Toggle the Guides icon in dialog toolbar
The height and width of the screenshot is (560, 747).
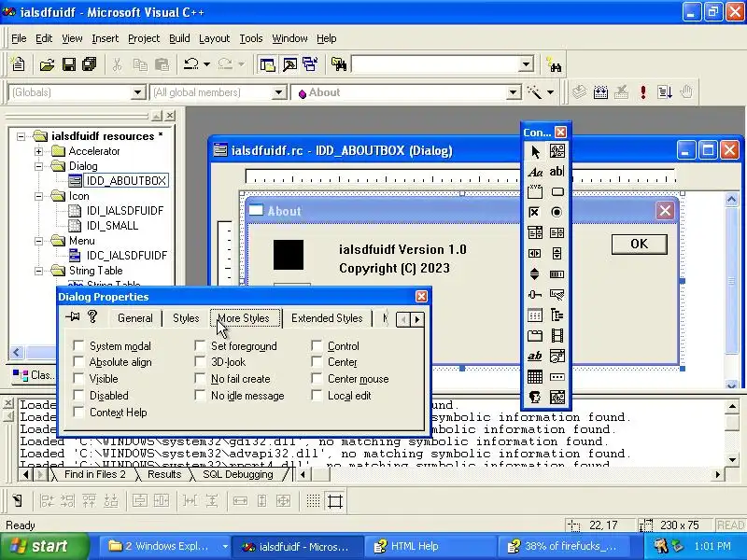click(x=335, y=501)
